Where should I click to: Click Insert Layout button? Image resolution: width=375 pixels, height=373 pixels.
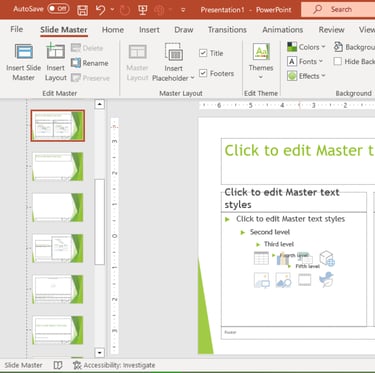point(56,62)
